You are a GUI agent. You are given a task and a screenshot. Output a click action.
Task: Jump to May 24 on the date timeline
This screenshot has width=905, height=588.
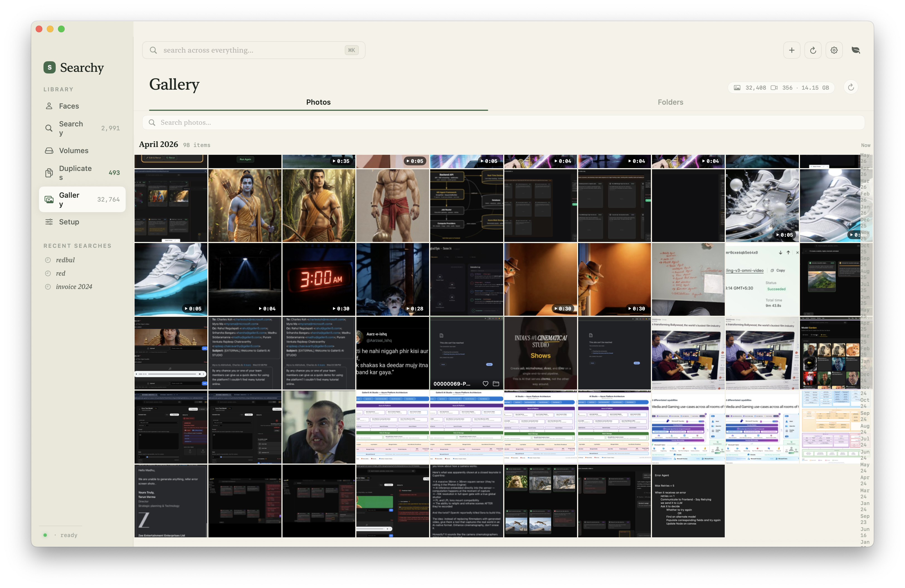click(865, 468)
